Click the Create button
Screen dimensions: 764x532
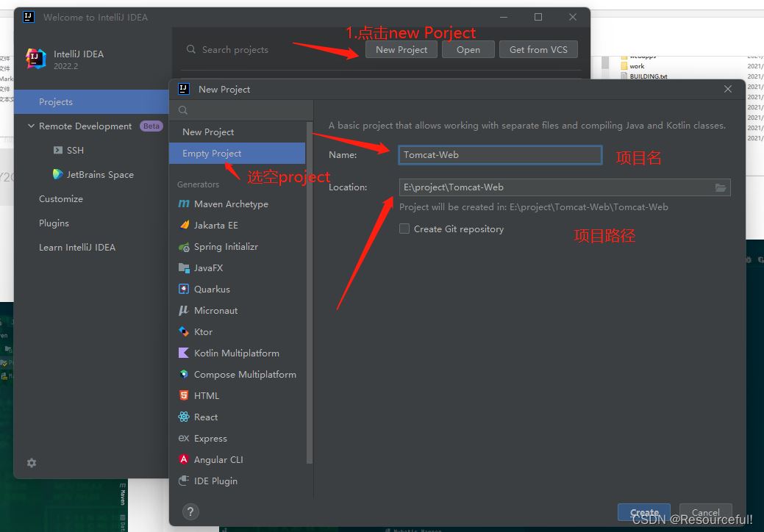click(x=644, y=512)
